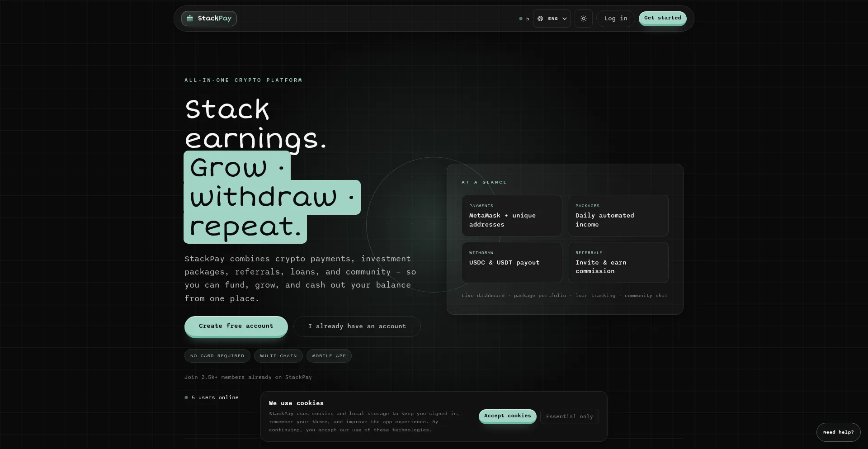The width and height of the screenshot is (868, 449).
Task: Select the Payments MetaMask card
Action: [512, 216]
